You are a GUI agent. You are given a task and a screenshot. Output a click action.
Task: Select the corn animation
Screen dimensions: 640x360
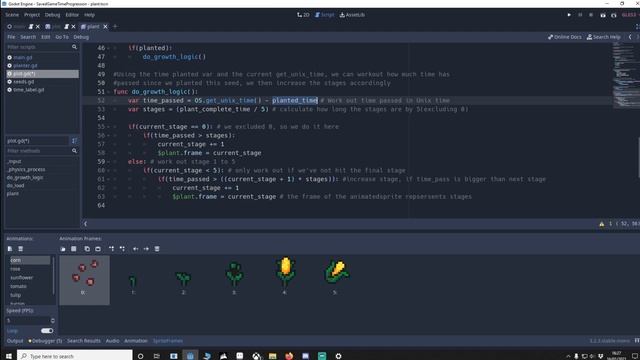30,260
